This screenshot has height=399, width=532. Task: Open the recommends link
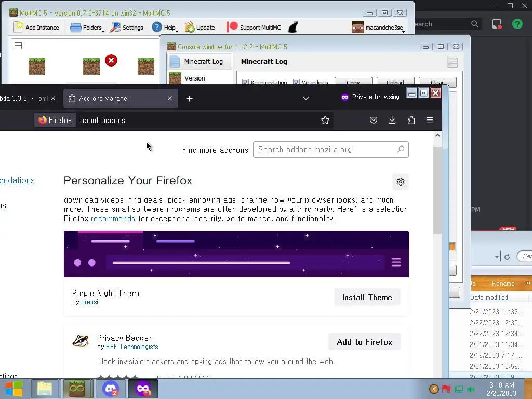113,219
